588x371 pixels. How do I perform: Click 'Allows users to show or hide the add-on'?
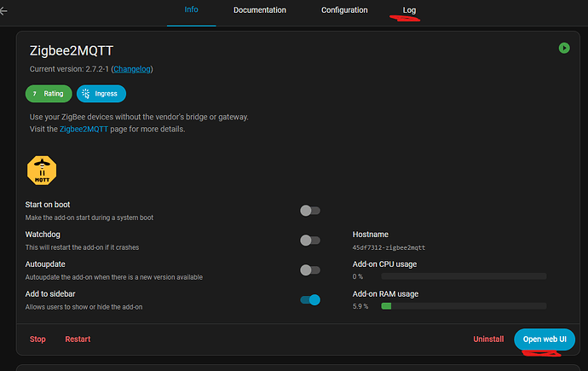(84, 307)
